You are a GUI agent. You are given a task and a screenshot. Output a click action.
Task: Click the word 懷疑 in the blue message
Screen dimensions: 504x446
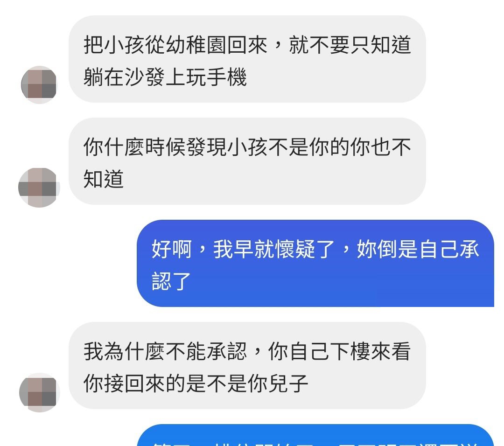295,249
